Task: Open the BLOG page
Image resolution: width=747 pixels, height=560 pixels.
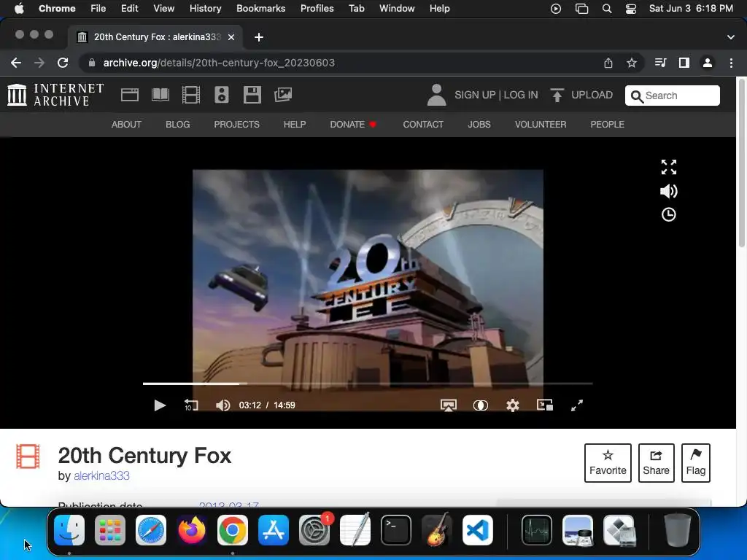Action: [x=178, y=124]
